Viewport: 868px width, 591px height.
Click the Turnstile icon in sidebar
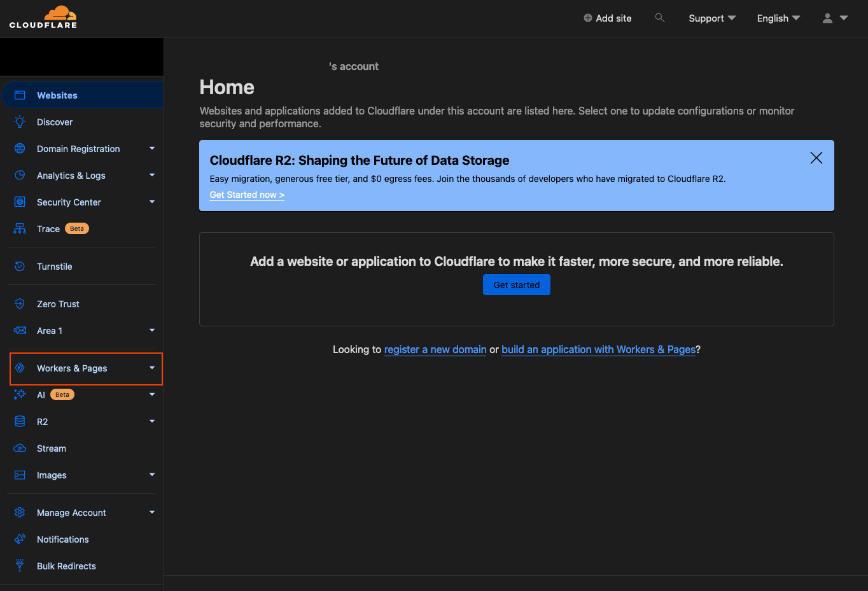(x=20, y=267)
